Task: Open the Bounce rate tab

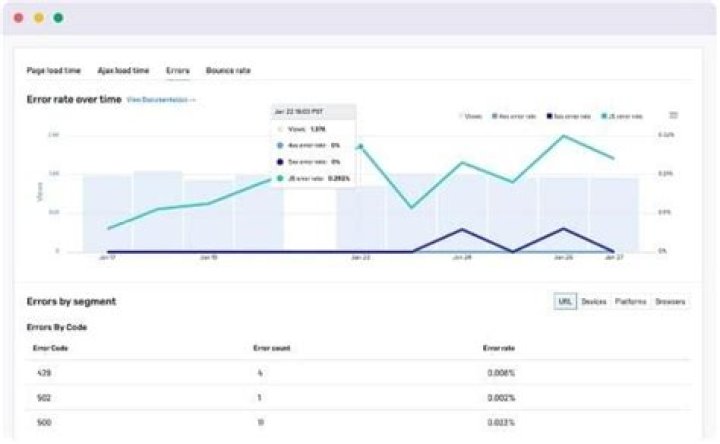Action: click(x=228, y=71)
